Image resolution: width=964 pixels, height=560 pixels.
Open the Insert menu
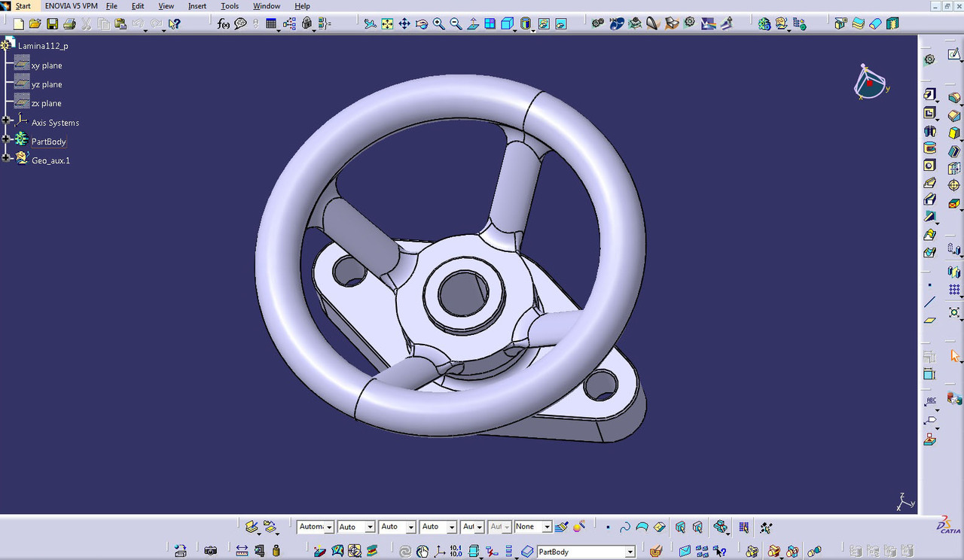coord(197,6)
